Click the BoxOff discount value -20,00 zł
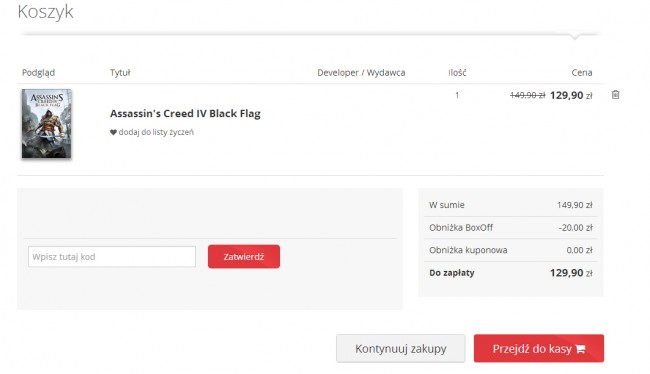650x374 pixels. coord(575,228)
